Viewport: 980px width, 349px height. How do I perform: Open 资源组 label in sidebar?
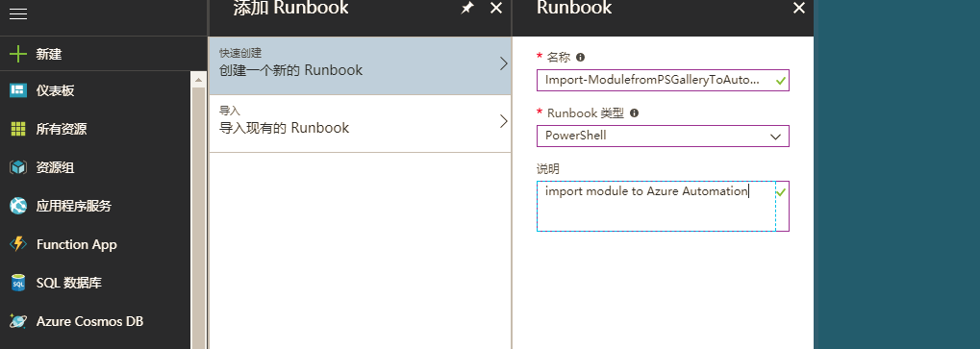coord(55,167)
